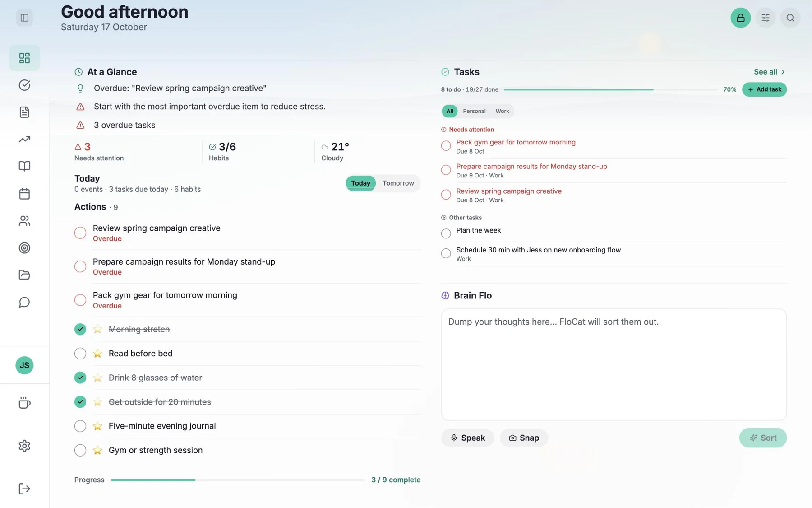Image resolution: width=812 pixels, height=508 pixels.
Task: Open the dashboard grid icon in sidebar
Action: pyautogui.click(x=24, y=58)
